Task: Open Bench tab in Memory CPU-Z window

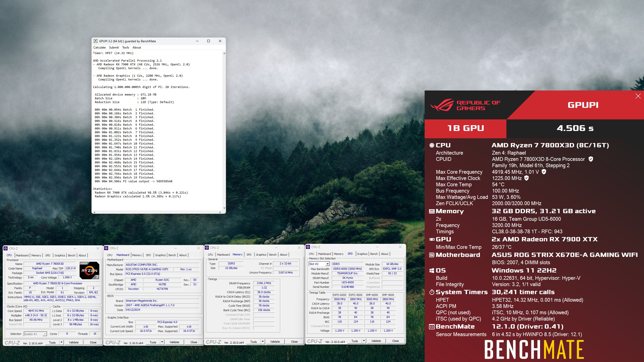Action: click(273, 255)
